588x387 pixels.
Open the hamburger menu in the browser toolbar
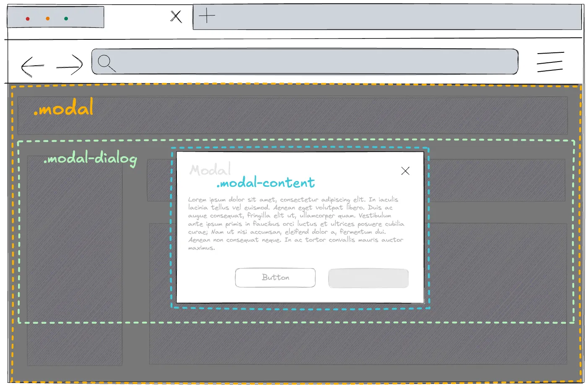550,62
